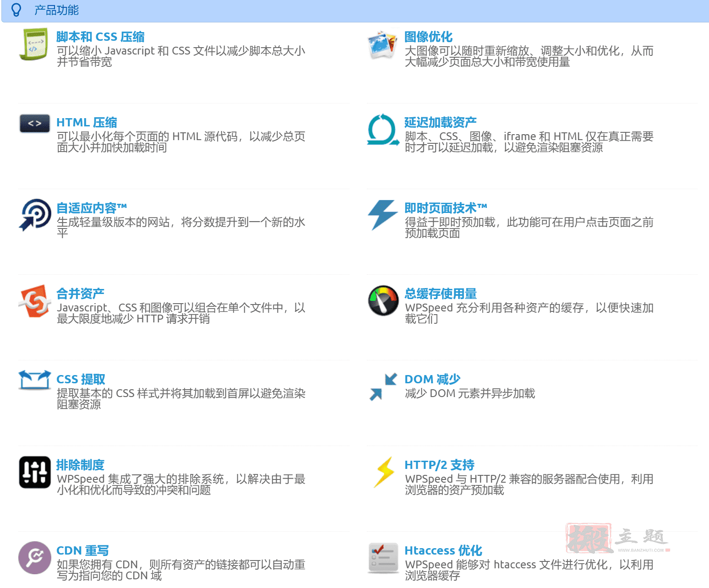Open the 总缓存使用量 heading
This screenshot has width=709, height=588.
point(440,294)
